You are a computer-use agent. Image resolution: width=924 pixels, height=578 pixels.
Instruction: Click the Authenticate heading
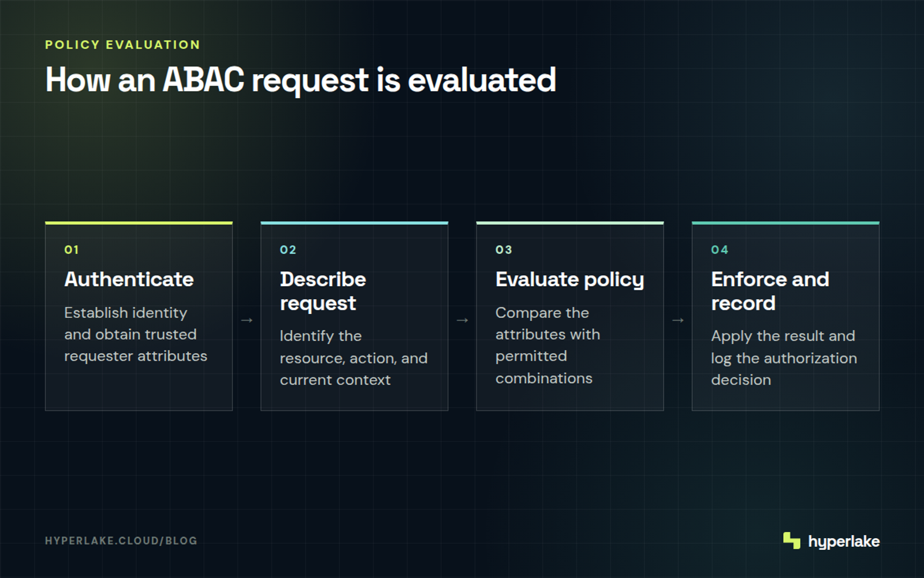129,279
